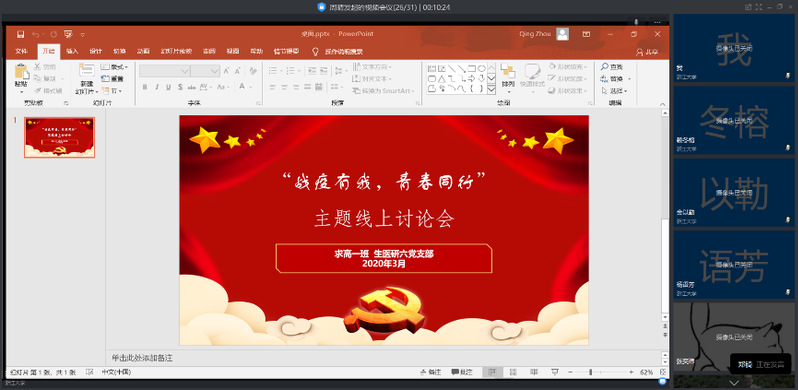Viewport: 798px width, 390px height.
Task: Click the Find magnifier icon
Action: tap(604, 67)
